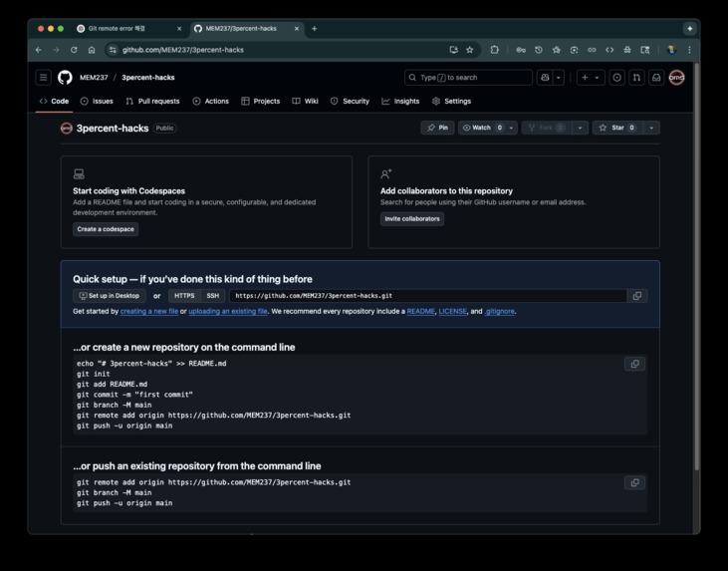View site information icon in address bar

point(113,50)
